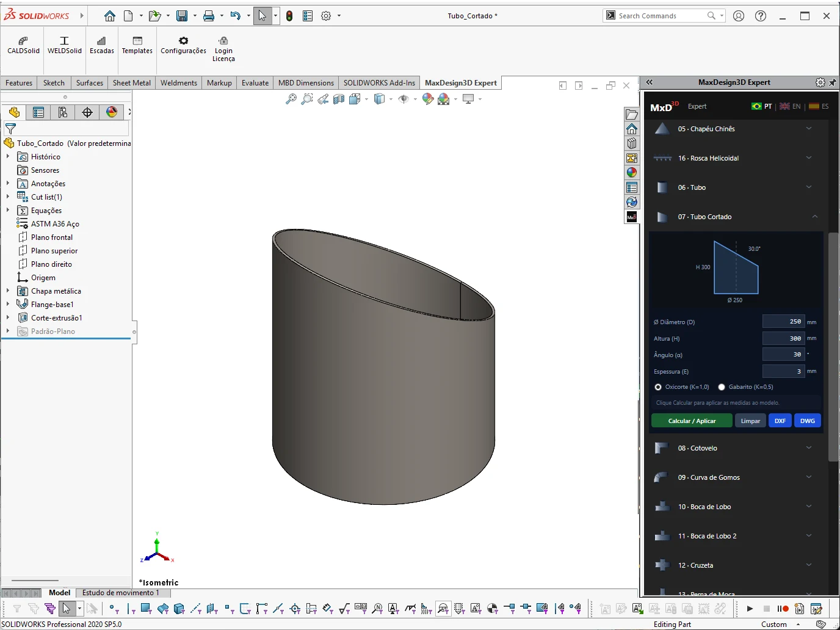The image size is (840, 630).
Task: Click the Limpar button
Action: tap(750, 421)
